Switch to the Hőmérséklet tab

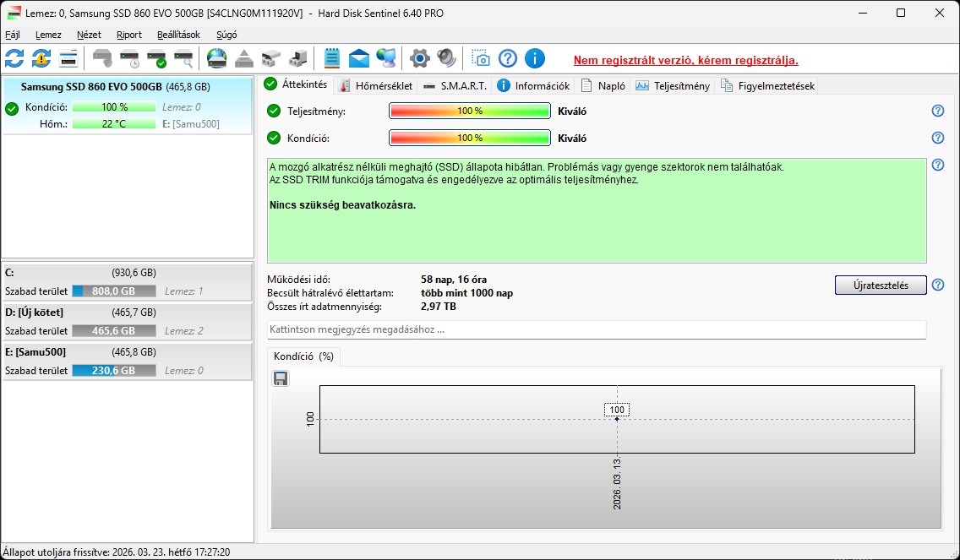[x=376, y=85]
